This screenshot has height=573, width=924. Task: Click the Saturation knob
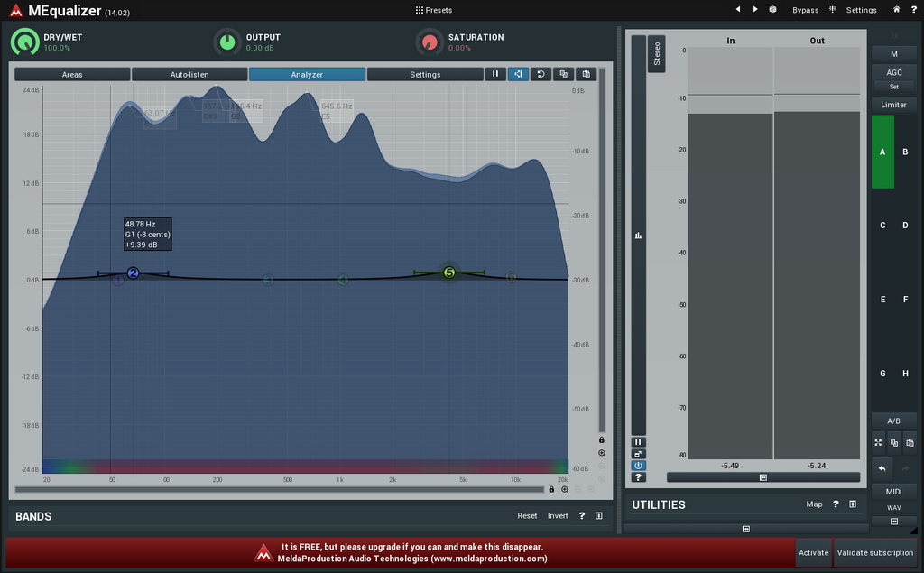click(x=430, y=42)
